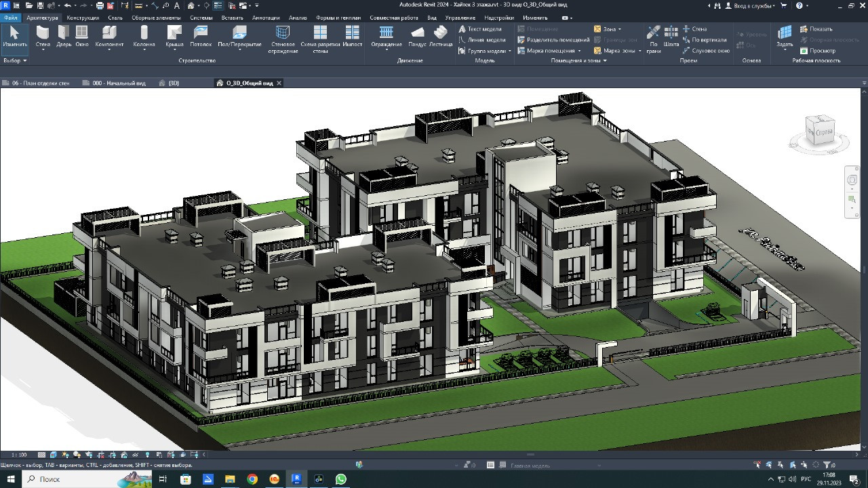Close the O_3D_Общий вид view tab
The height and width of the screenshot is (488, 868).
click(279, 83)
